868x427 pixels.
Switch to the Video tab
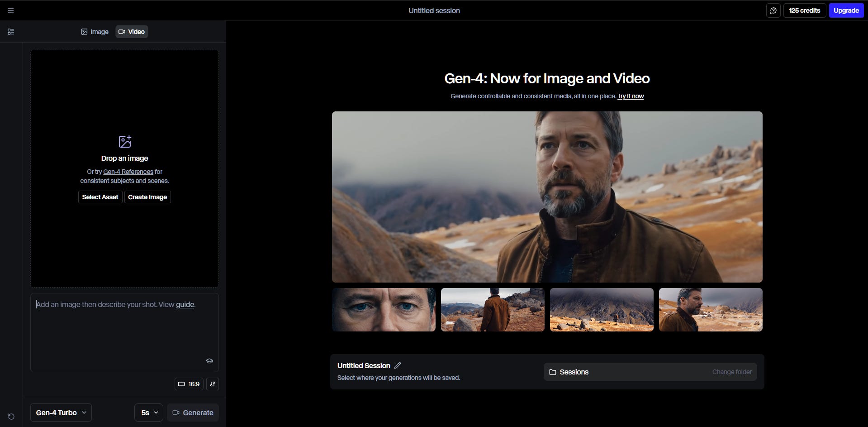[x=132, y=32]
